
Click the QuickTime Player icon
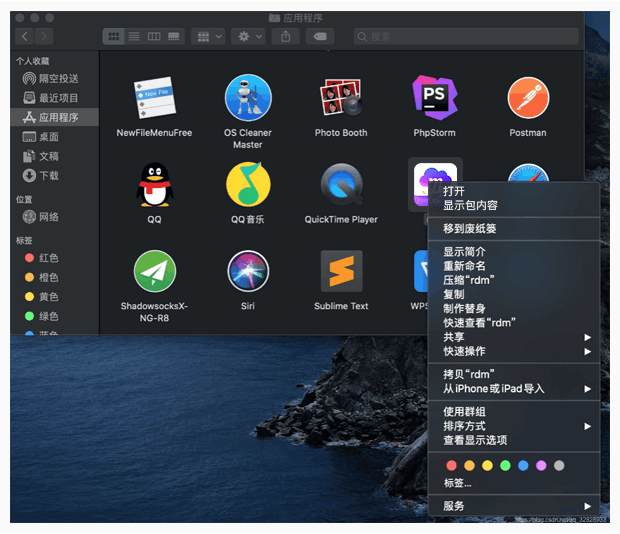(x=341, y=184)
